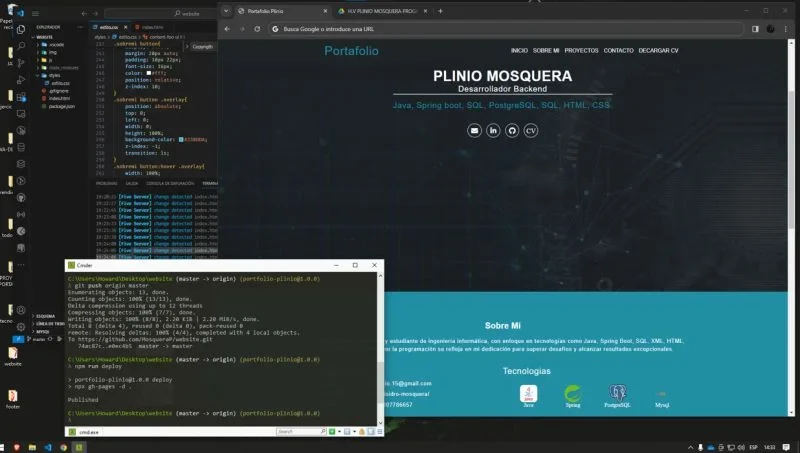
Task: Click the Cmder search magnifier icon
Action: [x=323, y=432]
